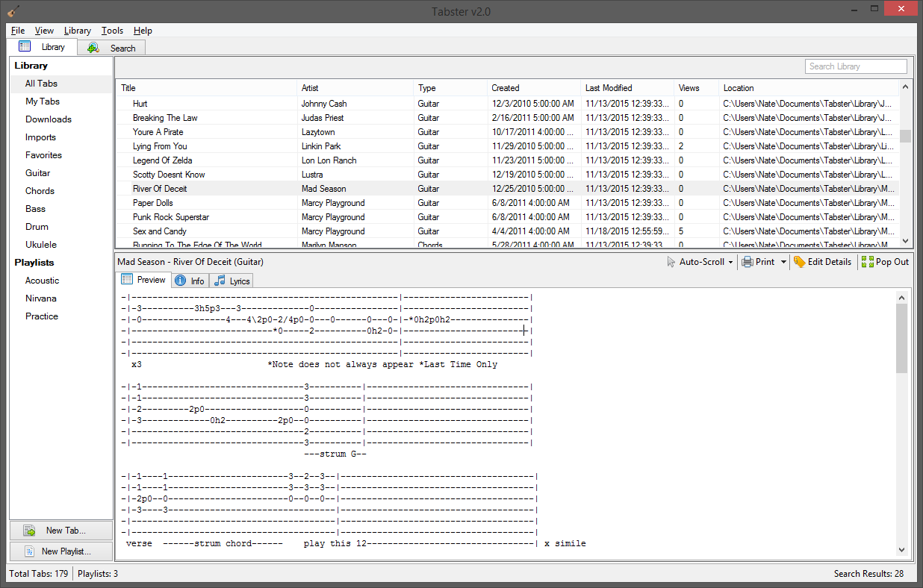Viewport: 923px width, 588px height.
Task: Select the 'Sex and Candy' row
Action: pos(508,231)
